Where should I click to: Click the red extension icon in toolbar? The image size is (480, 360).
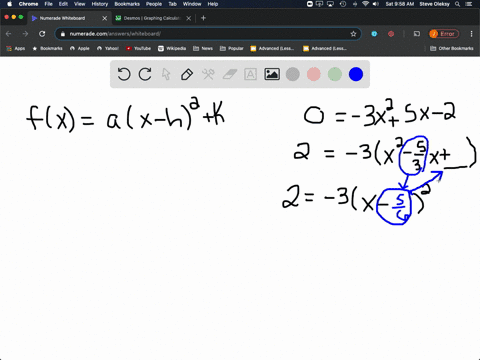(391, 34)
